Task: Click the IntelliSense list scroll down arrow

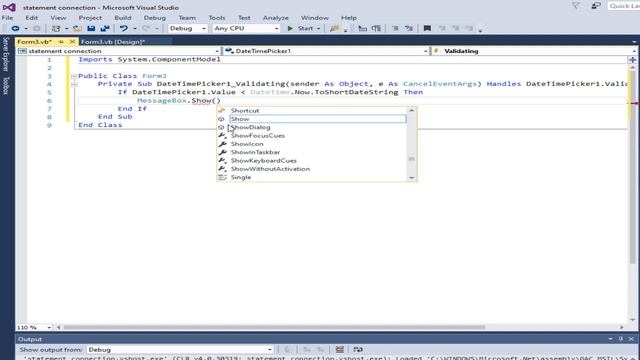Action: (x=411, y=178)
